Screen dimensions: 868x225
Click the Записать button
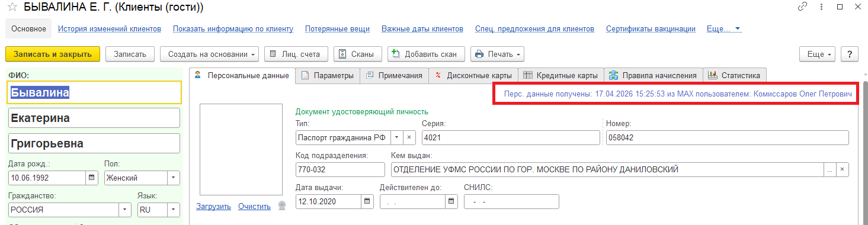pos(130,54)
